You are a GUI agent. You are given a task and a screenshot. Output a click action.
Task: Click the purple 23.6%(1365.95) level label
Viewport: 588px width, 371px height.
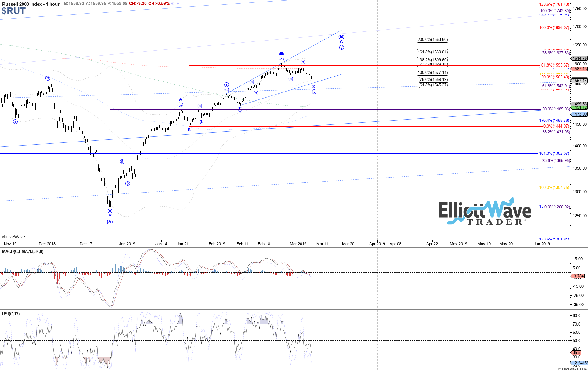click(556, 161)
